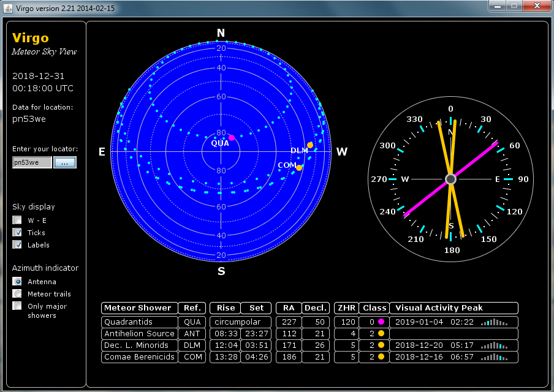Click the QUA reference cell in the table

click(192, 322)
